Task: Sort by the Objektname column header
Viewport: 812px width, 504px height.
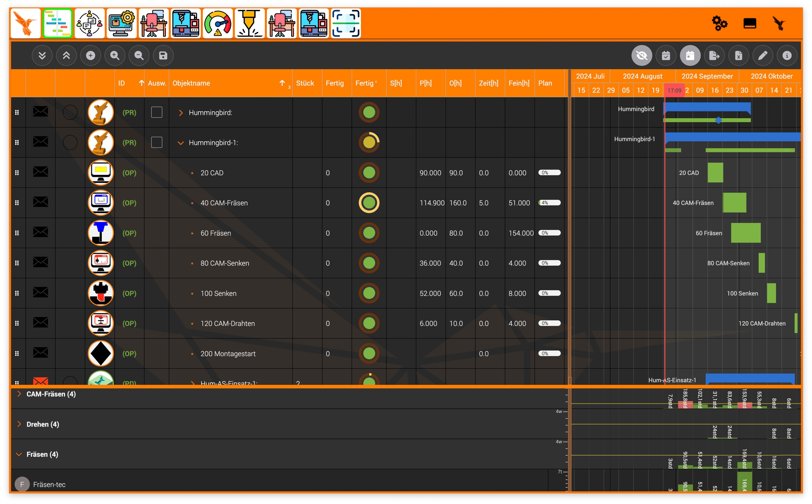Action: (191, 83)
